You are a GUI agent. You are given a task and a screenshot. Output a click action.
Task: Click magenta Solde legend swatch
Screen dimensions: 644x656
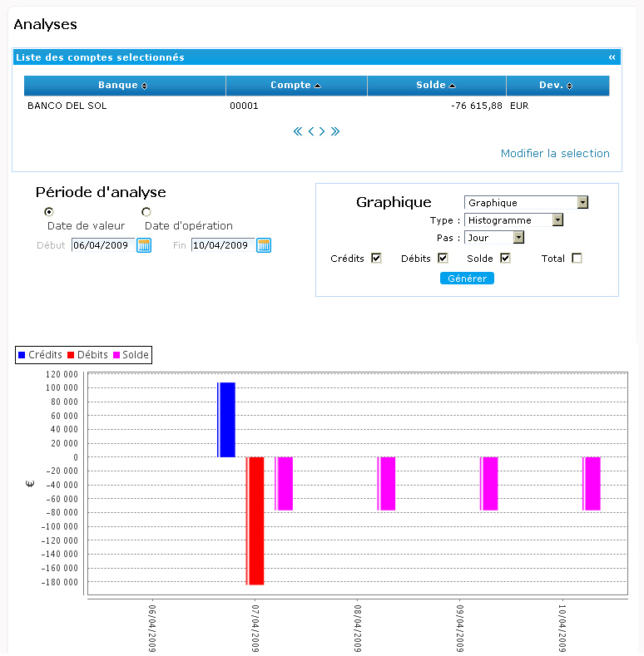click(x=116, y=355)
